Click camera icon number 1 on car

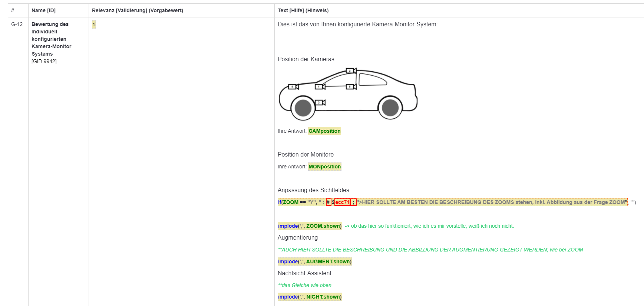pos(320,87)
